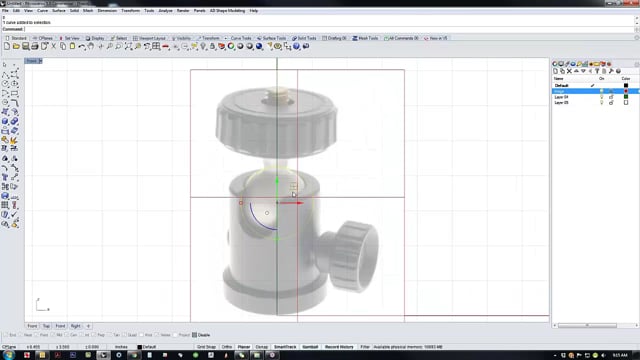Click the blue Help question mark icon
640x360 pixels.
click(296, 47)
